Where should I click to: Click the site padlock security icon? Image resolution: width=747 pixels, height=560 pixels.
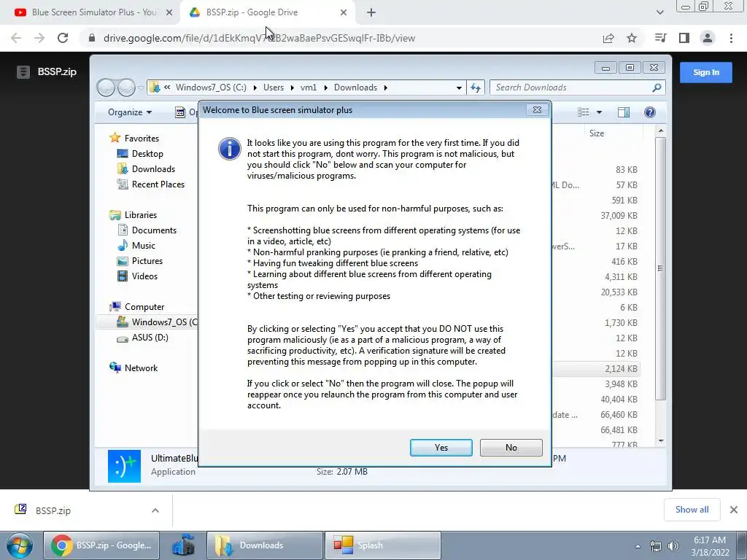[x=92, y=38]
